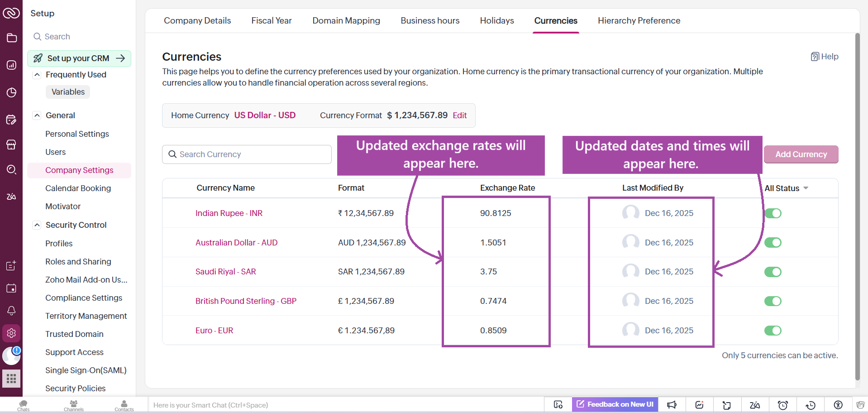Click Edit next to Currency Format
Image resolution: width=868 pixels, height=413 pixels.
pyautogui.click(x=459, y=115)
